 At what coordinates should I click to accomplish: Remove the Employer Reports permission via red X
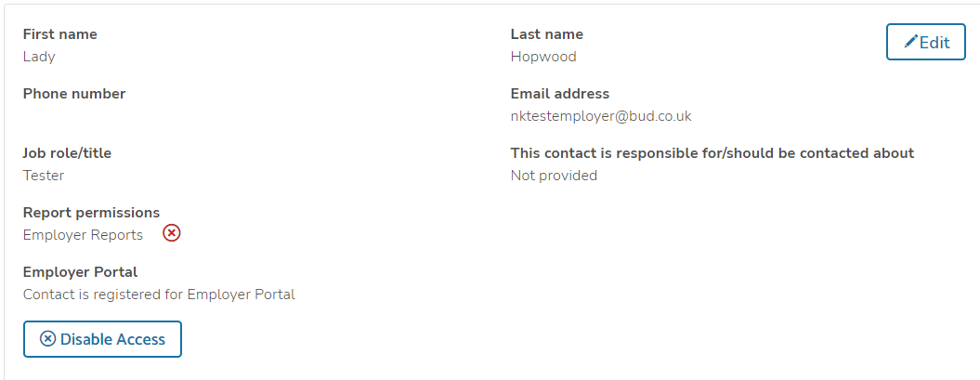(171, 234)
